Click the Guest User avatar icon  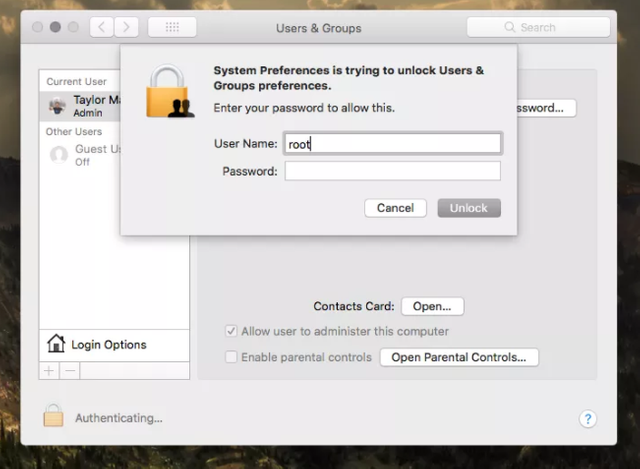(x=59, y=155)
